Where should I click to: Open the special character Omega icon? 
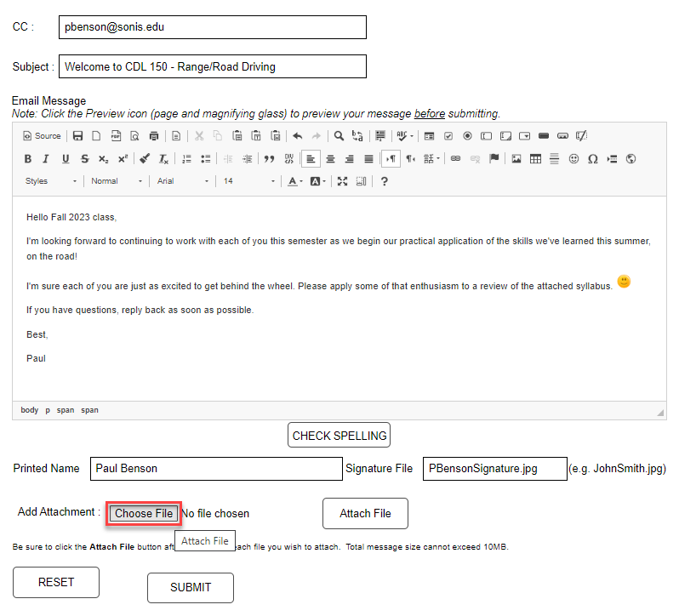(x=593, y=159)
